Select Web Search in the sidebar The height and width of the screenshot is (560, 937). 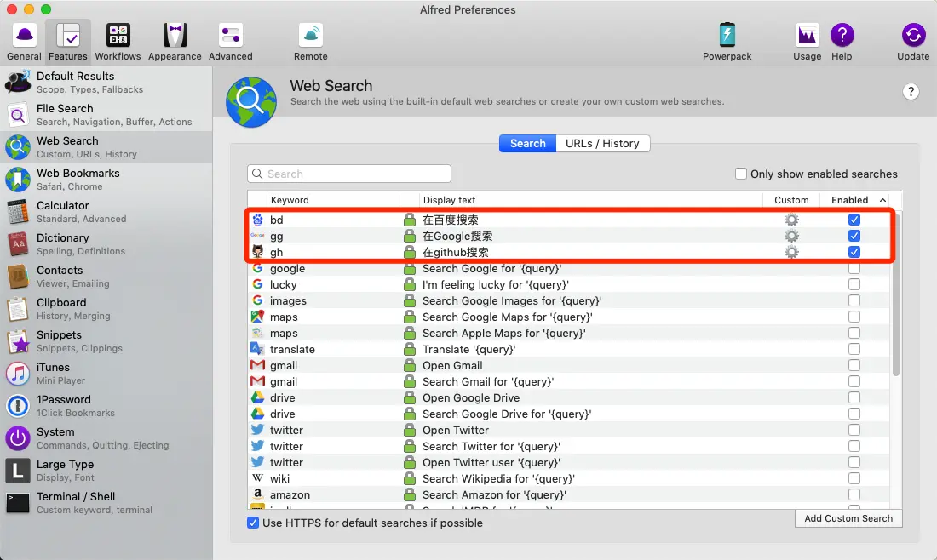(x=106, y=147)
